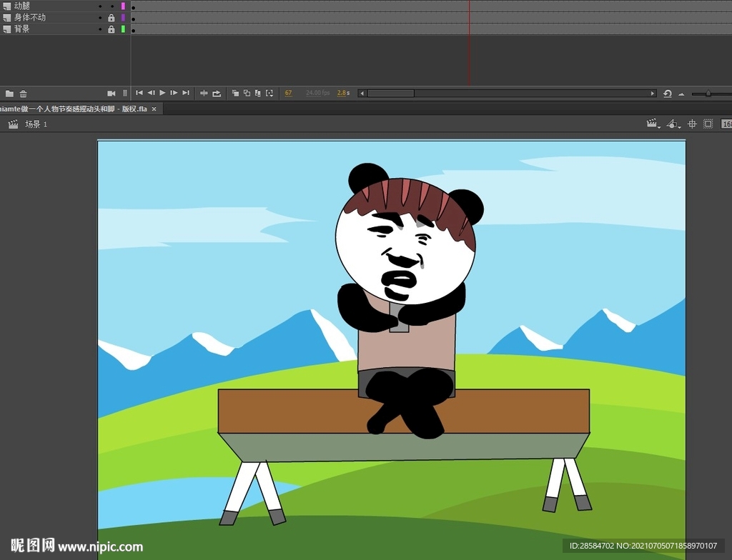
Task: Click layer type icon of 身体不动
Action: click(x=7, y=18)
